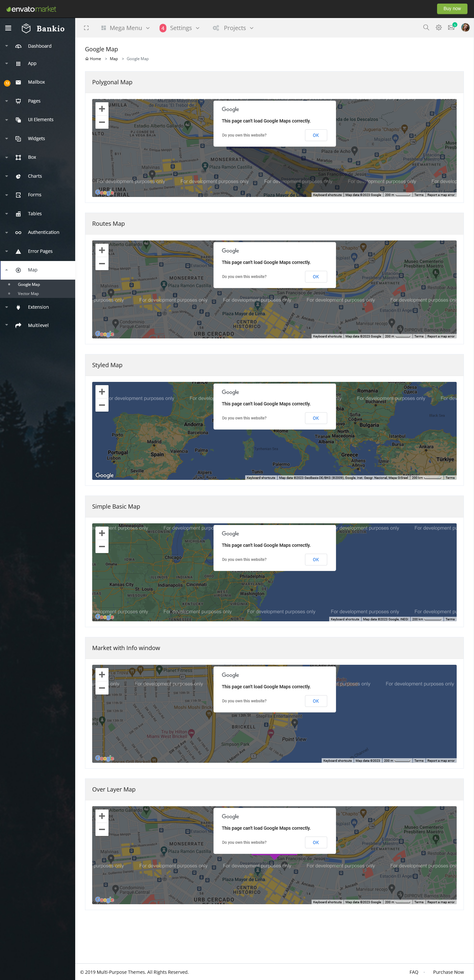Expand the Dashboard sidebar section arrow
Image resolution: width=474 pixels, height=980 pixels.
point(7,46)
